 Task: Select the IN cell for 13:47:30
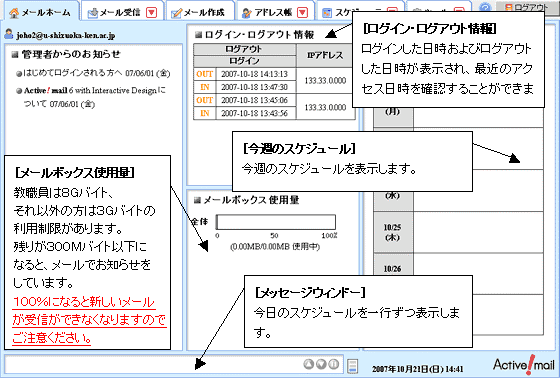click(205, 87)
